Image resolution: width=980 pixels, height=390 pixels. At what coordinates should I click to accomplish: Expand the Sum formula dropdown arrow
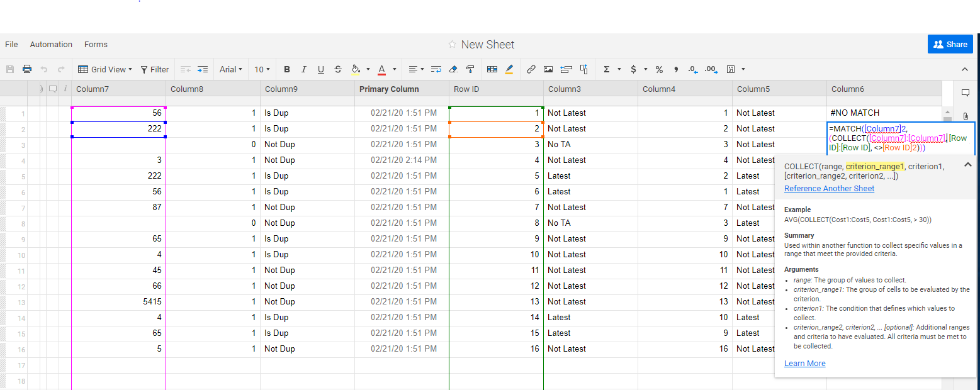618,69
